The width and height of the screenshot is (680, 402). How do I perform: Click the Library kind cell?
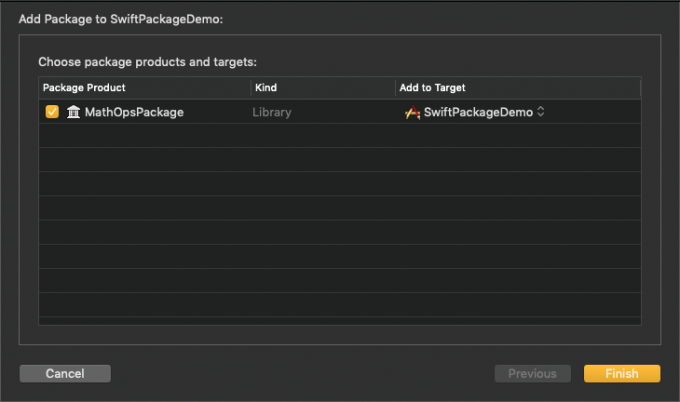[273, 112]
